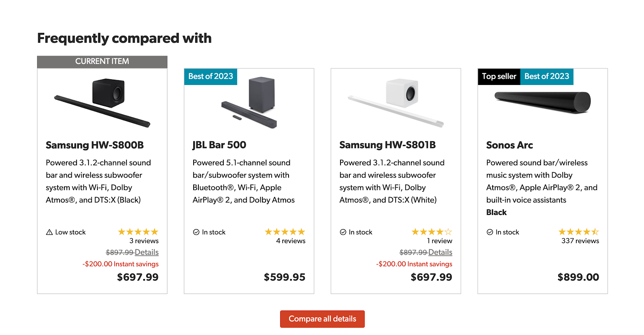The width and height of the screenshot is (644, 335).
Task: Click the Top seller badge on Sonos Arc
Action: click(x=499, y=77)
